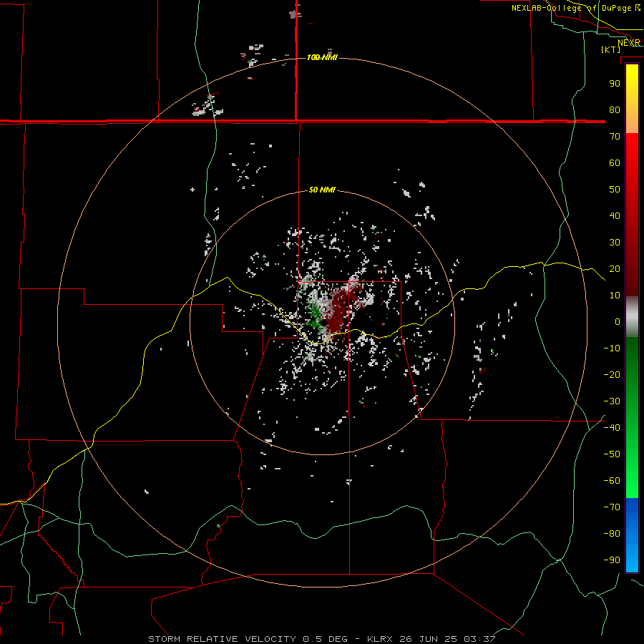
Task: Click the positive 90 scale label
Action: 615,84
